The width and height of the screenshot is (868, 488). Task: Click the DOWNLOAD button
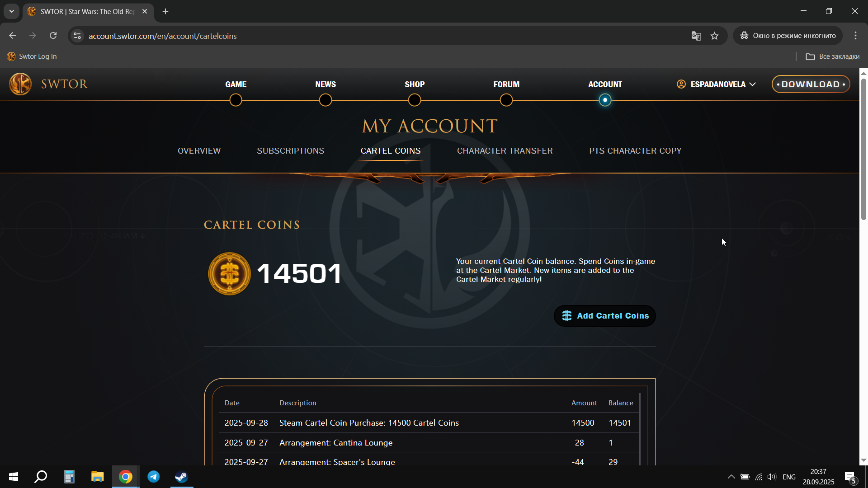811,84
